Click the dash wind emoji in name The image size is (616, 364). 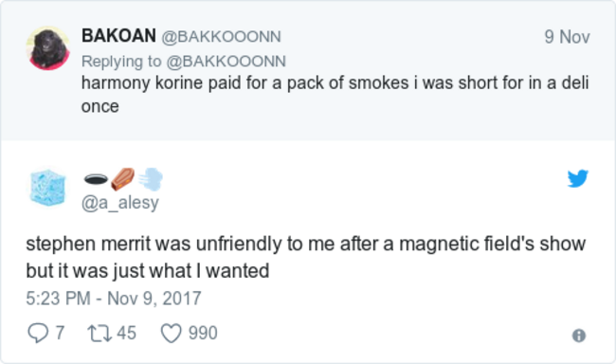coord(151,179)
